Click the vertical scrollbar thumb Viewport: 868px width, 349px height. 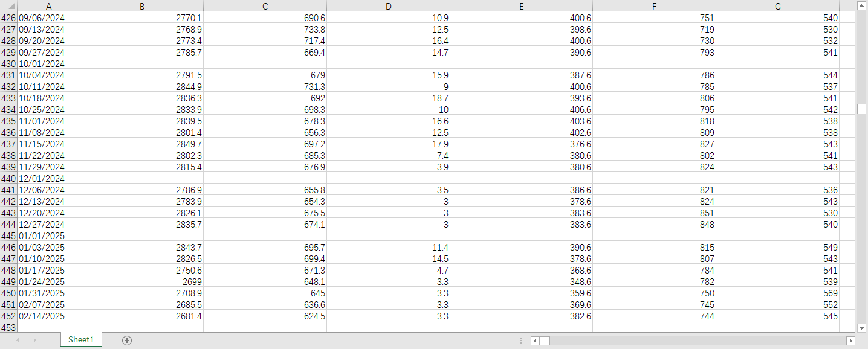pyautogui.click(x=862, y=109)
